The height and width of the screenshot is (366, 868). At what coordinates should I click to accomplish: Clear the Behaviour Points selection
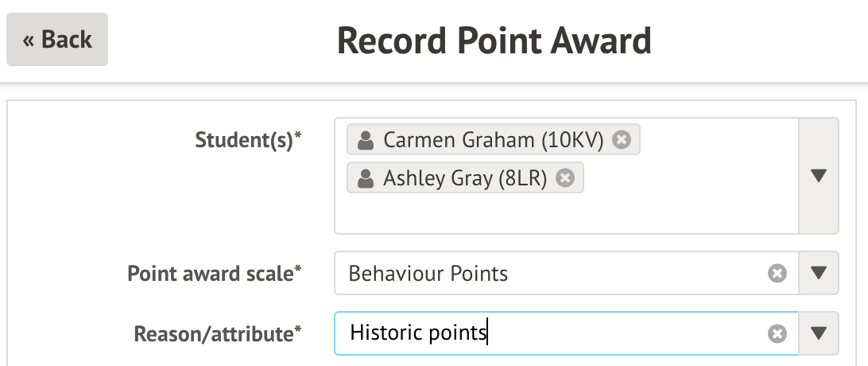(x=777, y=274)
